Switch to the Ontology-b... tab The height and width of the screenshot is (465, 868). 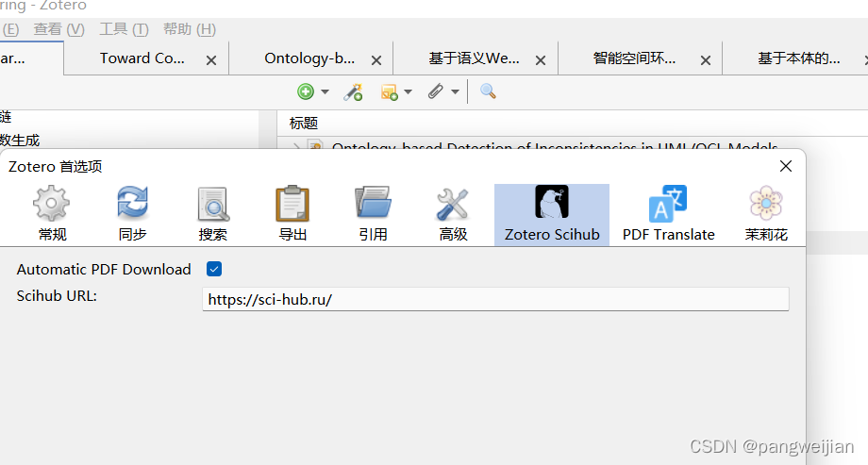(x=309, y=58)
